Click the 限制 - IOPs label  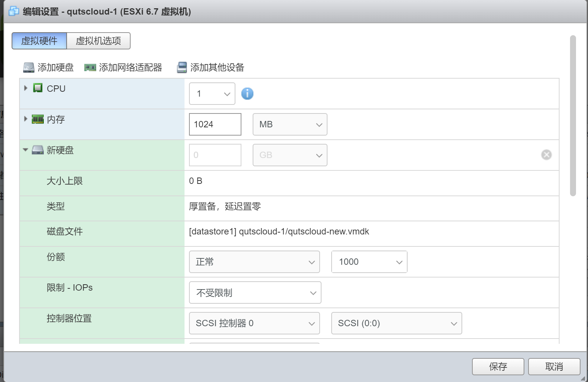[70, 288]
